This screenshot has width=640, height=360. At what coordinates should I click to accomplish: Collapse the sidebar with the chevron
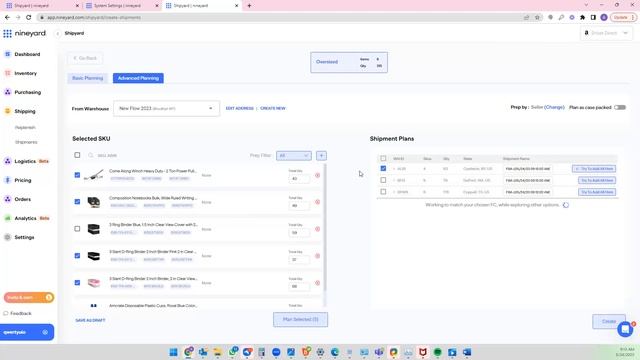coord(58,33)
